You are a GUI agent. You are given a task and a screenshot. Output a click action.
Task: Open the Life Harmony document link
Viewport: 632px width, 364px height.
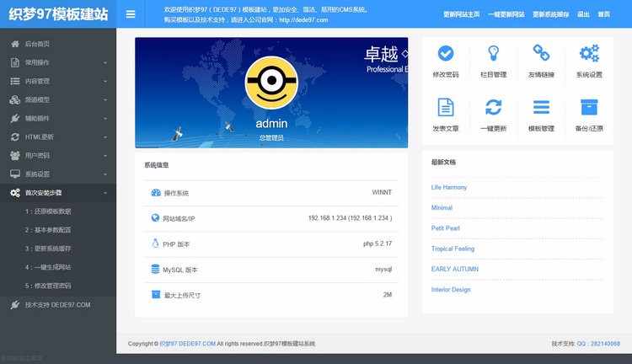pyautogui.click(x=449, y=187)
